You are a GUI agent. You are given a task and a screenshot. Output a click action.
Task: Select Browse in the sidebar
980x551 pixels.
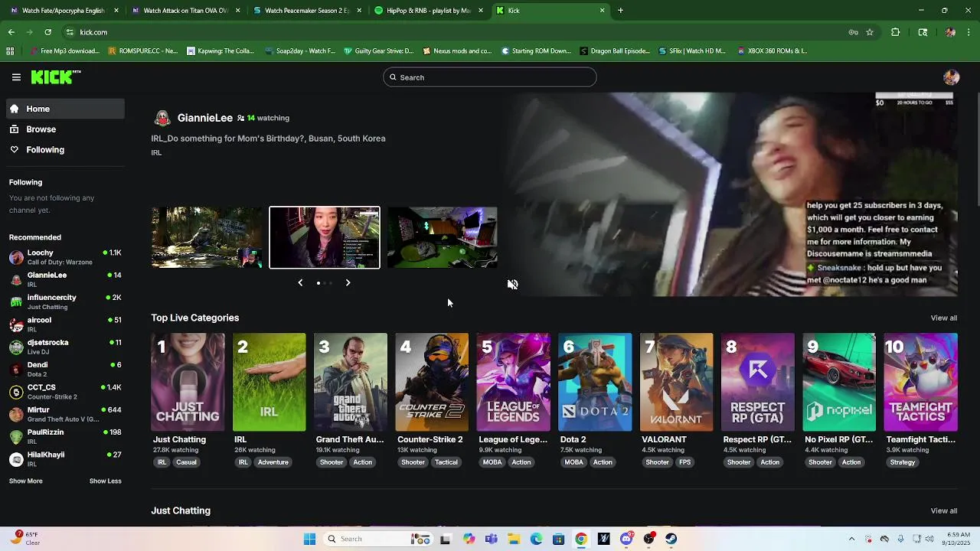65,129
